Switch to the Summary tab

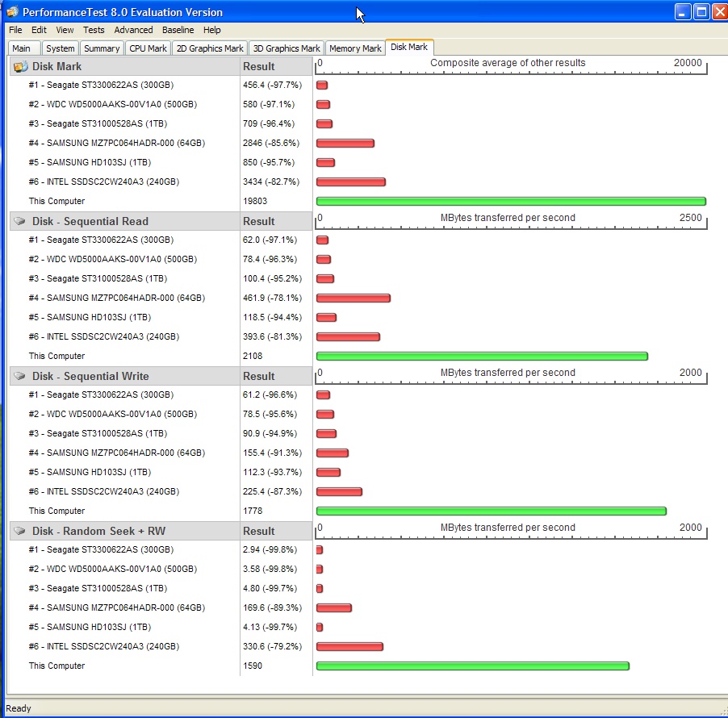[x=102, y=48]
